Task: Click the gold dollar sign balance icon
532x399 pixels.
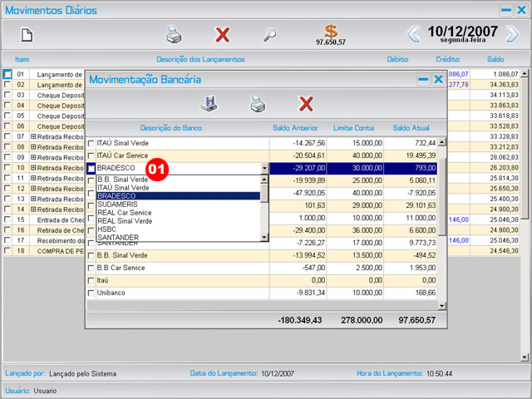Action: [331, 31]
